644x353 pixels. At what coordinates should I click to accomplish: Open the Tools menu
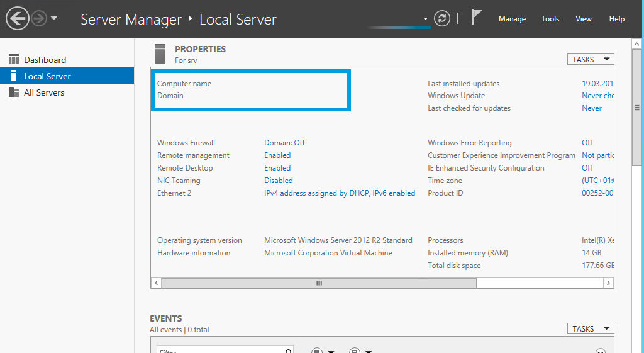(550, 19)
